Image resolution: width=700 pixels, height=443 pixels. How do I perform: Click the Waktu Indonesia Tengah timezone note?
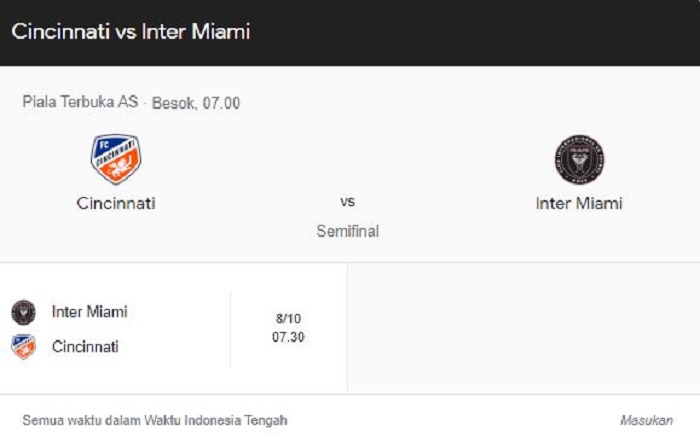tap(155, 421)
